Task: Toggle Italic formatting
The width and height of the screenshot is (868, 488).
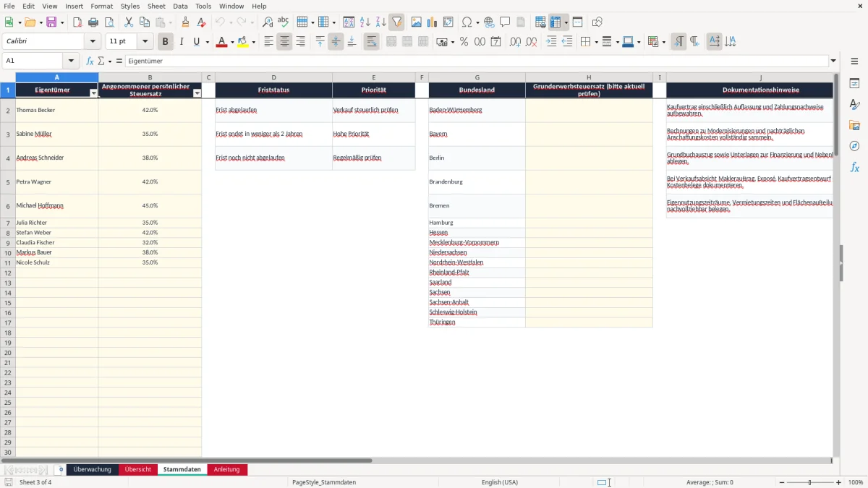Action: point(182,42)
